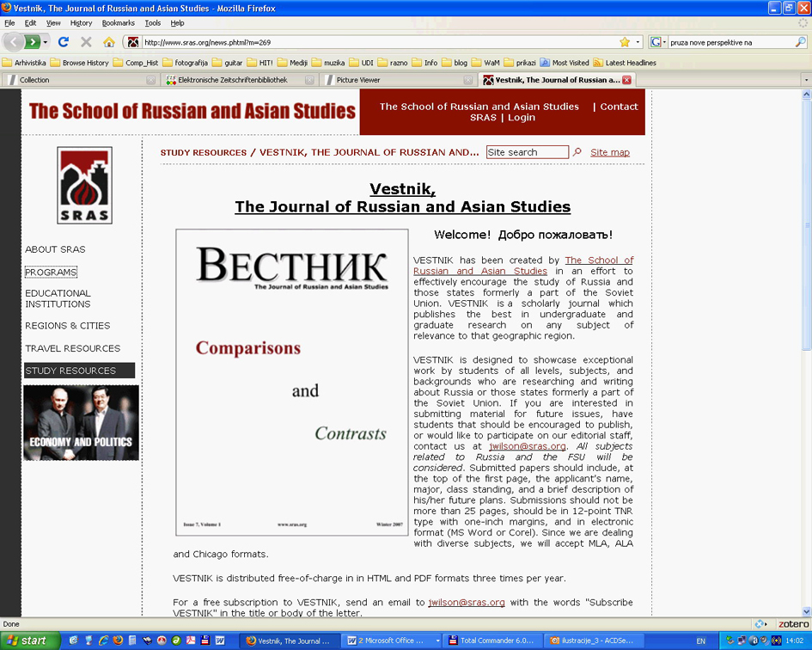Click the SRAS logo in the sidebar
Image resolution: width=812 pixels, height=650 pixels.
(84, 185)
